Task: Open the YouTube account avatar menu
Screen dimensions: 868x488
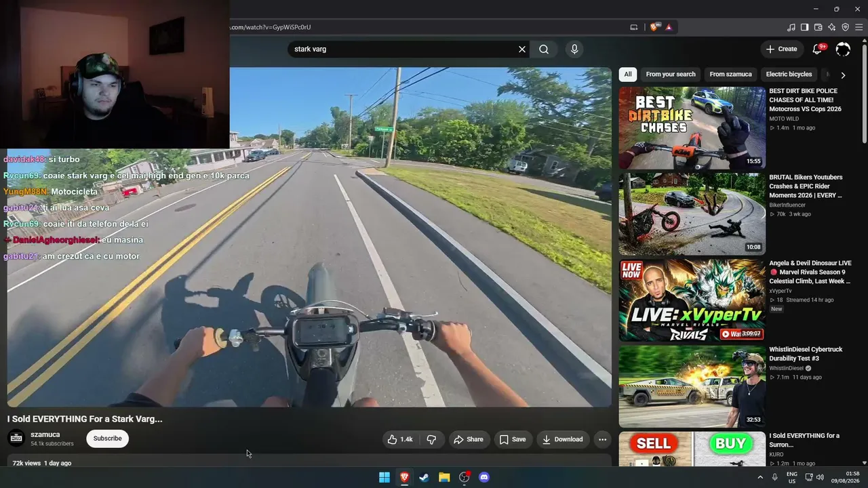Action: pyautogui.click(x=843, y=49)
